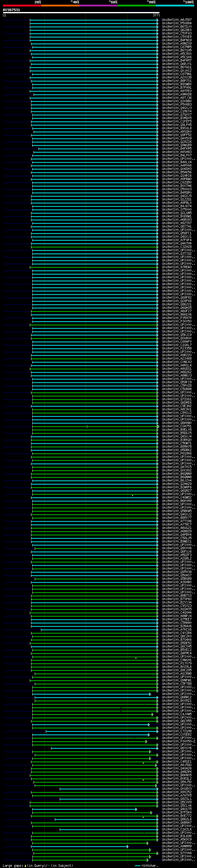The image size is (197, 868).
Task: Open hit UniRef100_A8J597
Action: point(177,20)
